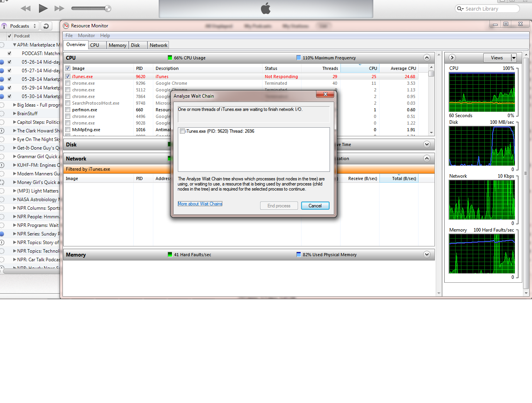Adjust the iTunes volume slider knob
The image size is (532, 403).
(108, 8)
